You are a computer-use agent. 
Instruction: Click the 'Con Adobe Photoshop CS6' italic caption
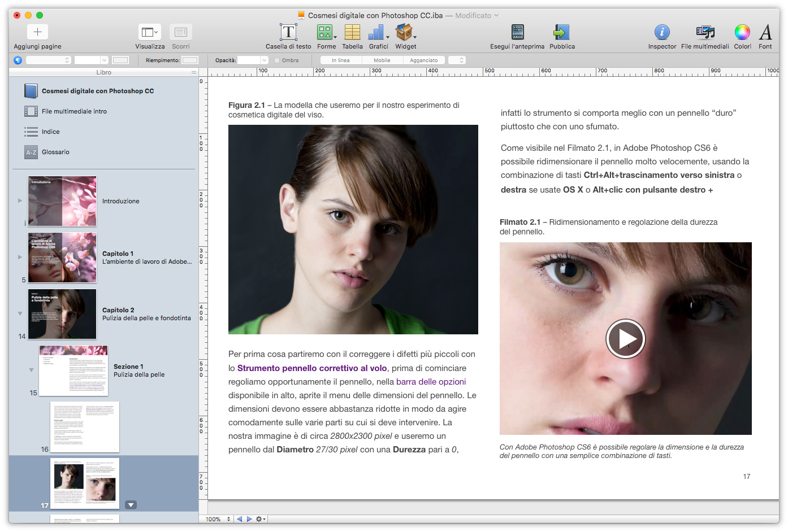click(622, 451)
